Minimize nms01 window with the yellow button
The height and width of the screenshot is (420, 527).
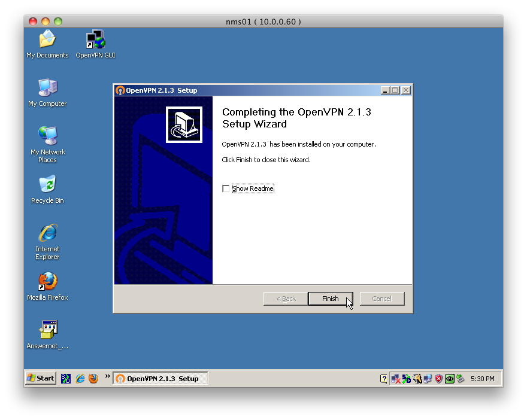(46, 22)
